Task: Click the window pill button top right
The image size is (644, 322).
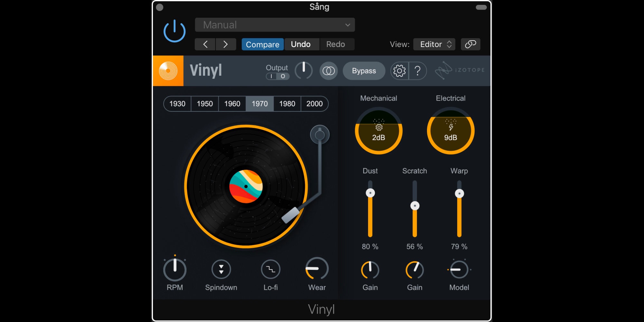Action: [481, 7]
